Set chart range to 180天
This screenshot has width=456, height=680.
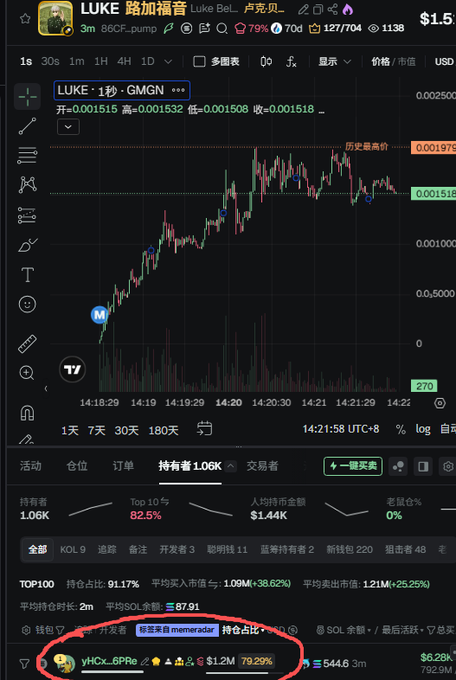(163, 430)
